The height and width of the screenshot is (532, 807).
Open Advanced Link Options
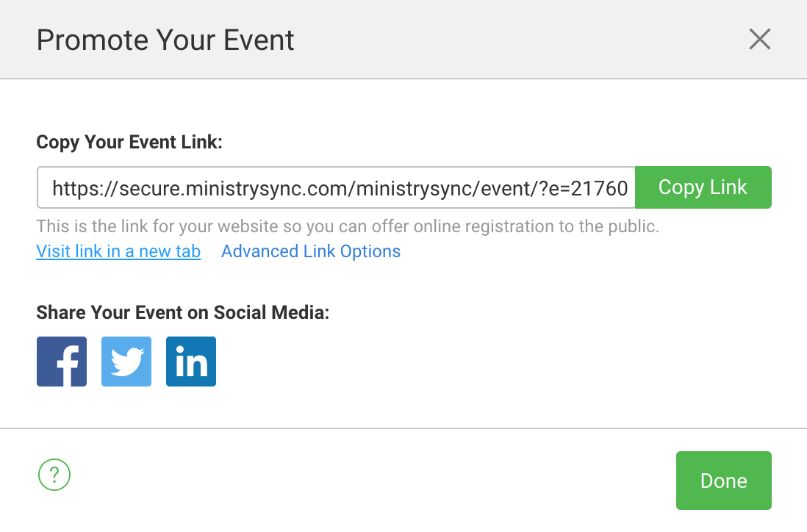311,251
